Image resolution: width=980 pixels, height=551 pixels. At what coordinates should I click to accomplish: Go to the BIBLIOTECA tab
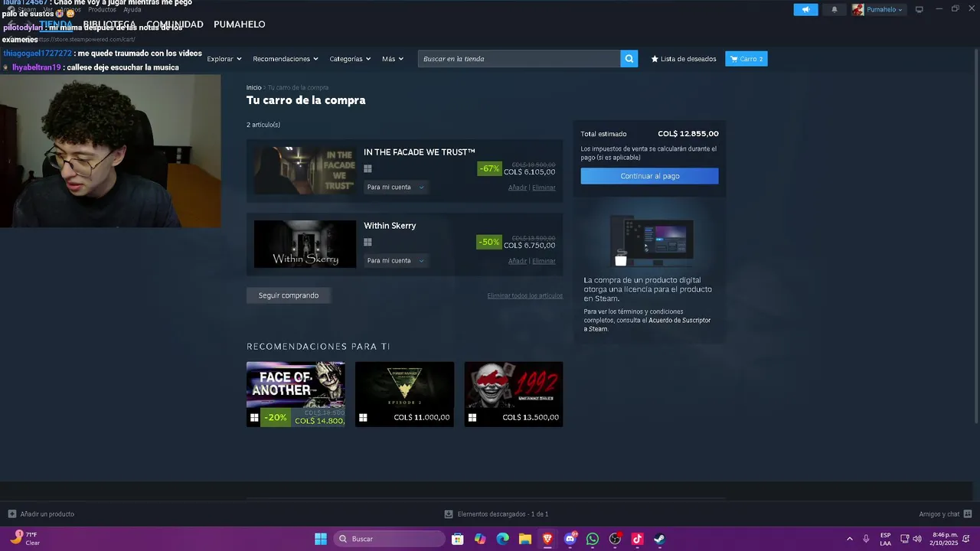coord(109,24)
